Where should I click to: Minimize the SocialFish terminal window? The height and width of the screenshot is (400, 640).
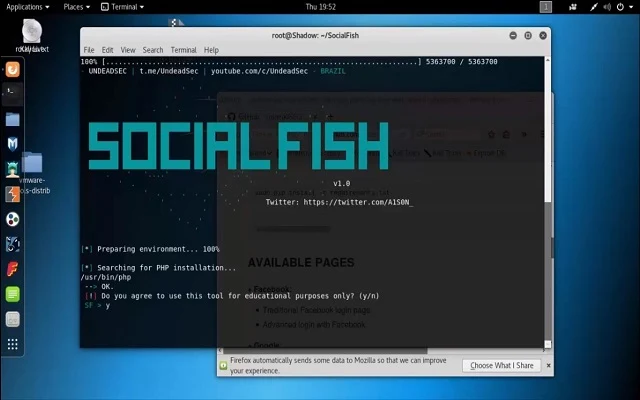[x=513, y=36]
